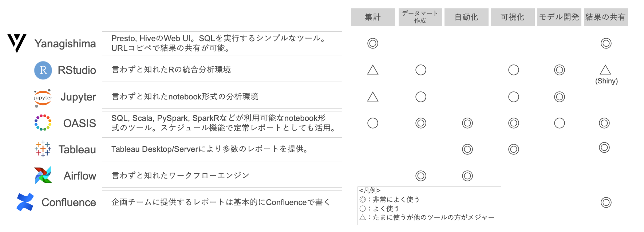Select the 結果の共有 column header
This screenshot has width=644, height=232.
click(606, 17)
